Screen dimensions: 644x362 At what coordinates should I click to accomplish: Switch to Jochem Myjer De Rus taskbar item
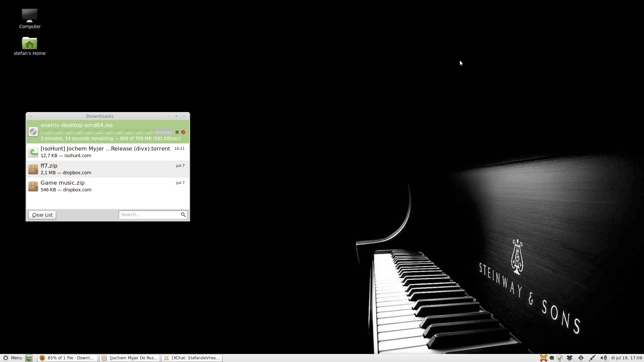pyautogui.click(x=130, y=358)
